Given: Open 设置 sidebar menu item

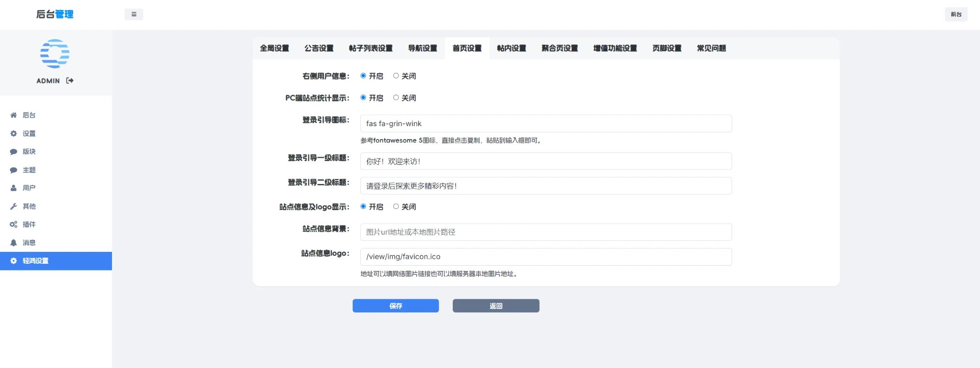Looking at the screenshot, I should (56, 133).
